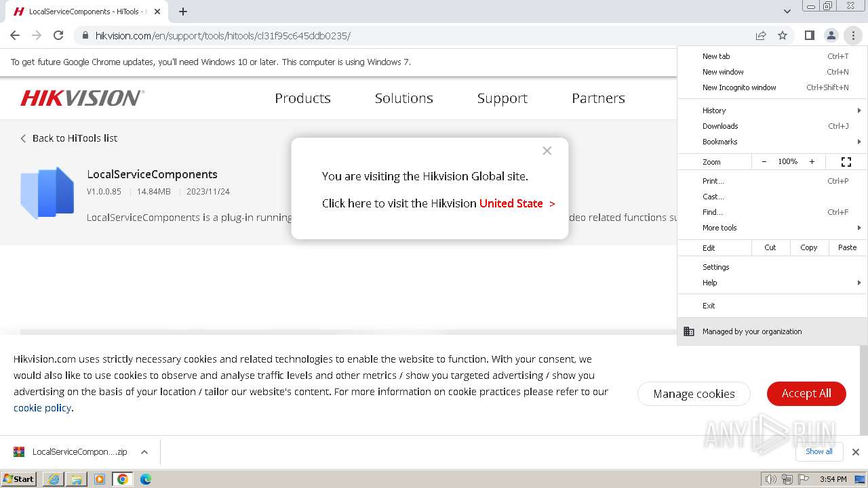Open the Support navigation menu
The width and height of the screenshot is (868, 488).
(502, 98)
